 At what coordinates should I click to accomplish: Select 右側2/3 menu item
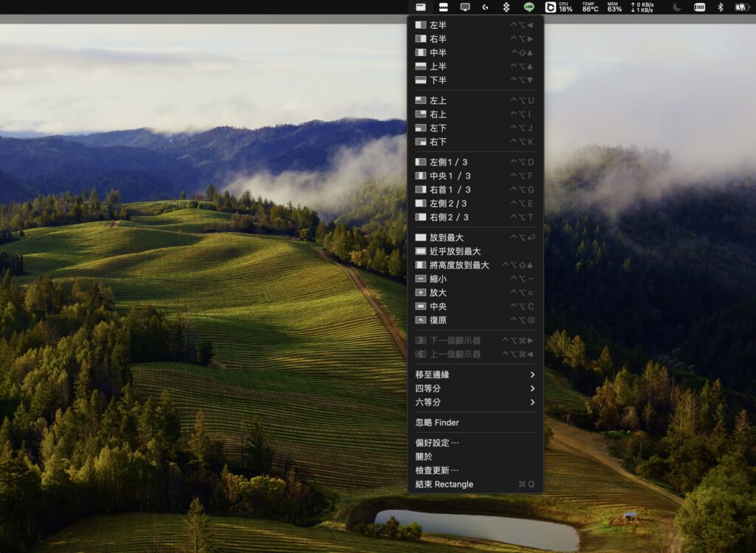pos(449,217)
